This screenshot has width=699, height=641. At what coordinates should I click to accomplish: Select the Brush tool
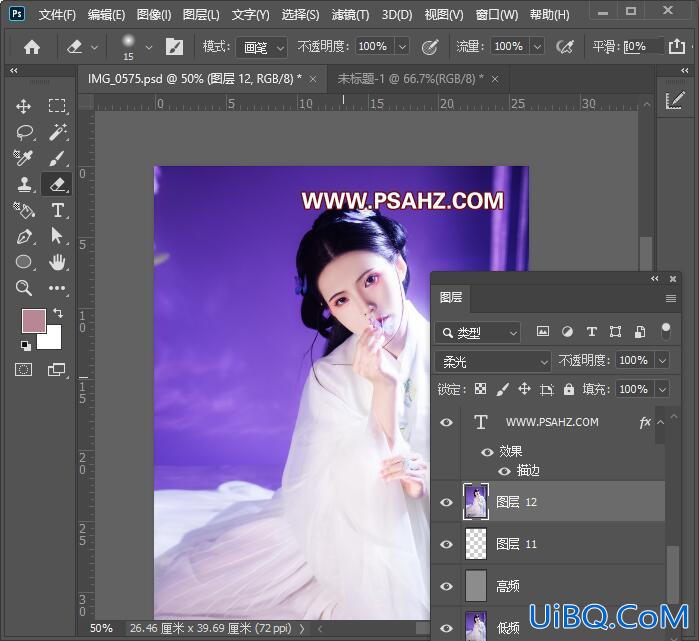coord(58,158)
